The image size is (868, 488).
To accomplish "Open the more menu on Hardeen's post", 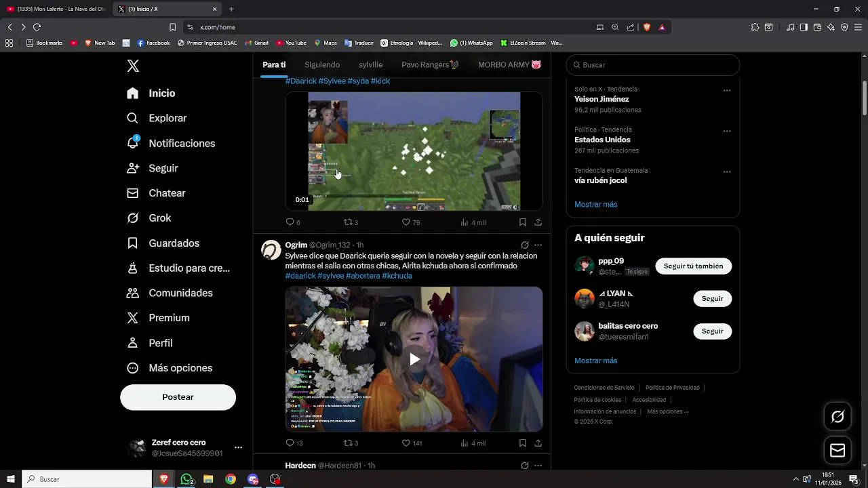I will (538, 466).
